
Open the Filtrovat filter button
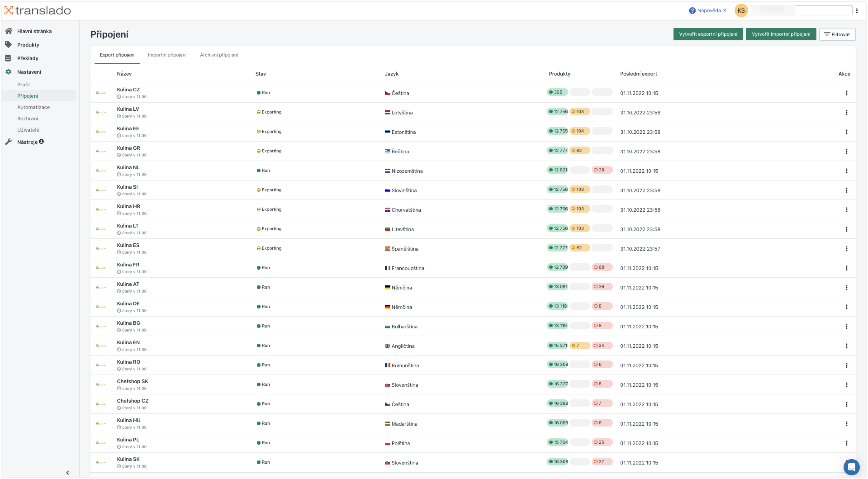click(x=837, y=34)
